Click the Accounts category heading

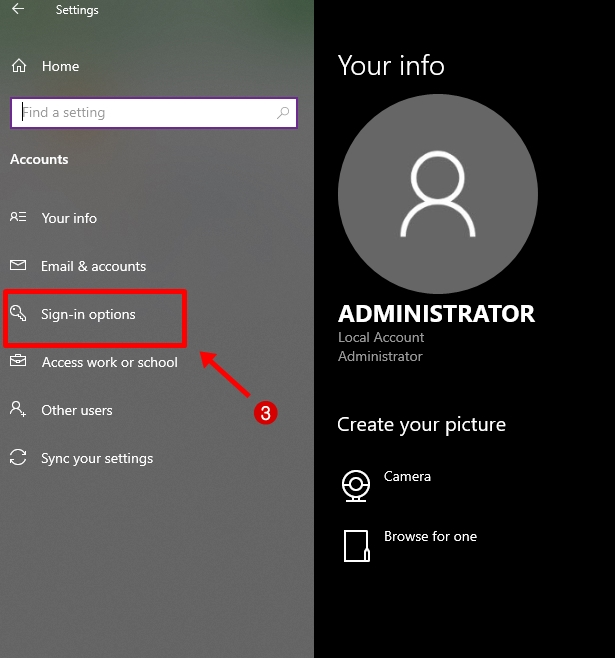(39, 159)
